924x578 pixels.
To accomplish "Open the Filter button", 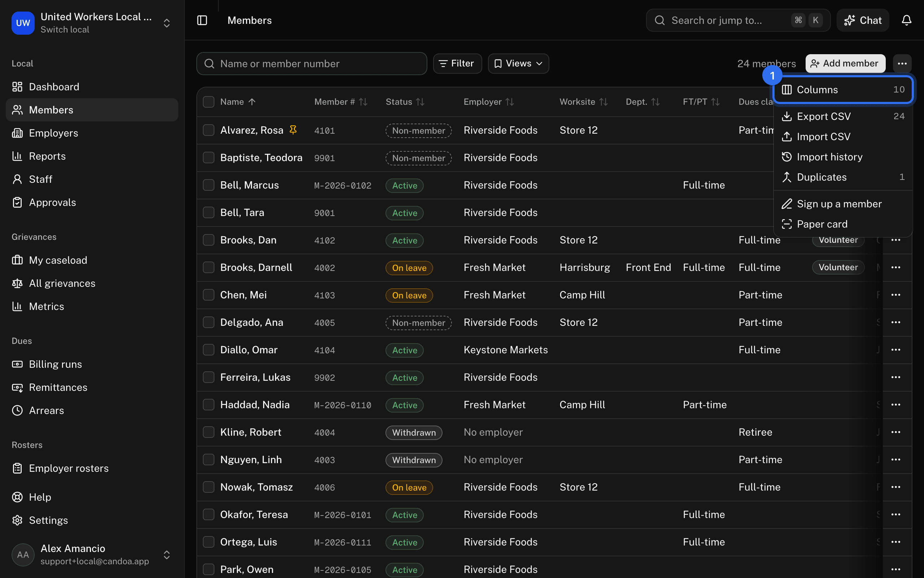I will click(457, 64).
